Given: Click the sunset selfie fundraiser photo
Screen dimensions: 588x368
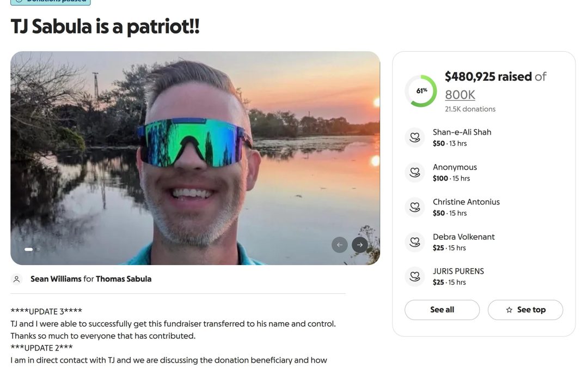Looking at the screenshot, I should point(195,158).
